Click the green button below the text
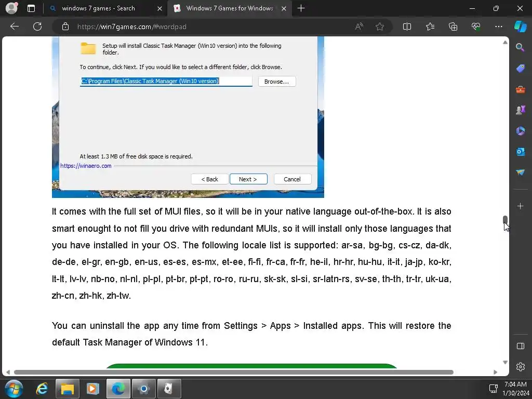 point(251,366)
